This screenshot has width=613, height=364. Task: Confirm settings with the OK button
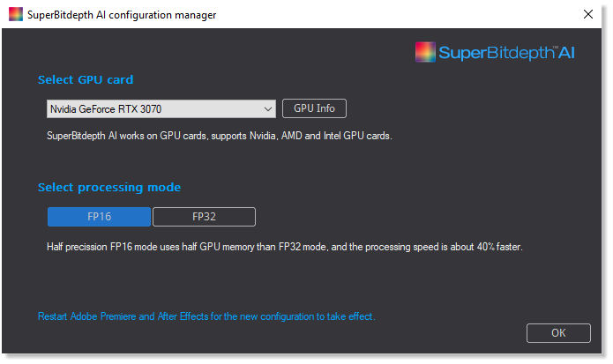(558, 333)
